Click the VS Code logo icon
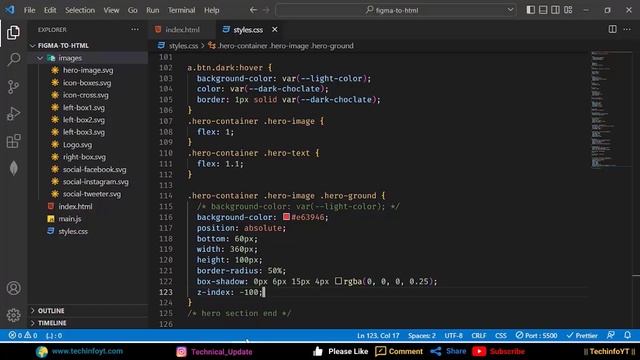The height and width of the screenshot is (360, 640). [10, 9]
